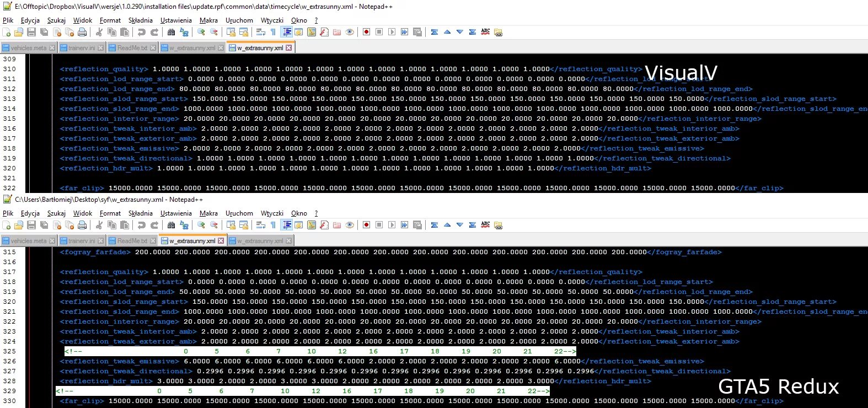Click New file icon in top window
This screenshot has width=868, height=408.
coord(7,32)
